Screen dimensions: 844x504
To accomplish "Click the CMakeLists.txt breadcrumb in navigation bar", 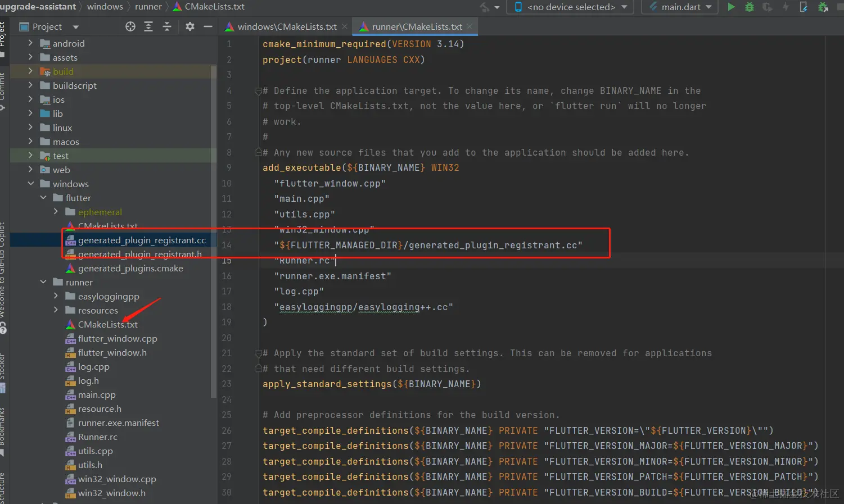I will point(209,7).
